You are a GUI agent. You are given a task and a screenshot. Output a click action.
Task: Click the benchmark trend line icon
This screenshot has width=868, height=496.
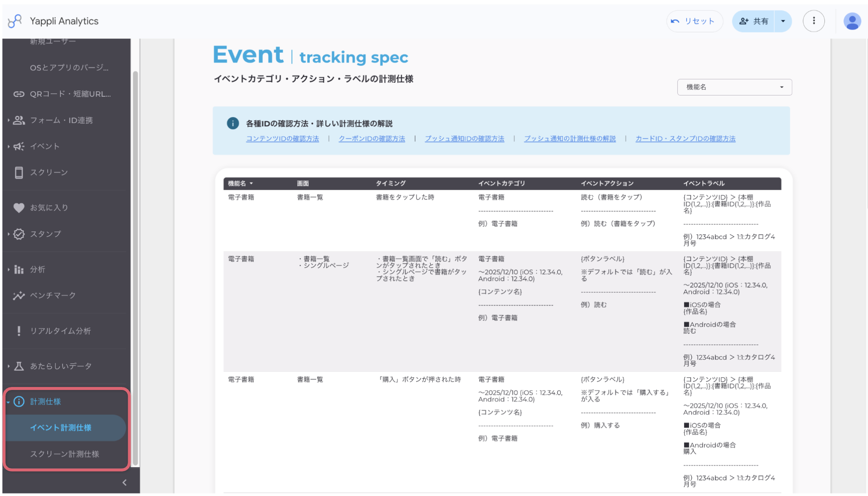pos(19,295)
